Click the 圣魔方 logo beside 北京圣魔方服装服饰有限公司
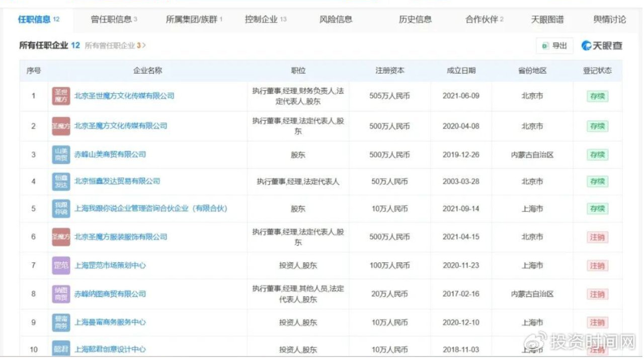Image resolution: width=644 pixels, height=362 pixels. [x=60, y=237]
